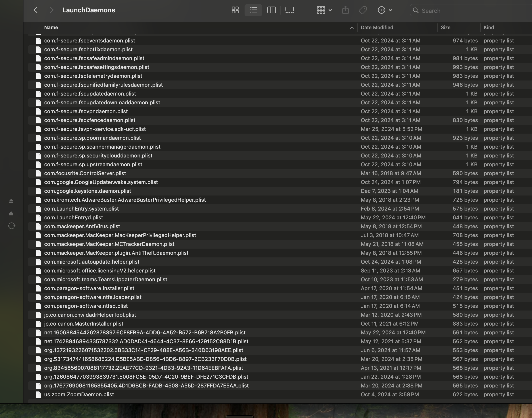Switch to column view

pos(271,10)
